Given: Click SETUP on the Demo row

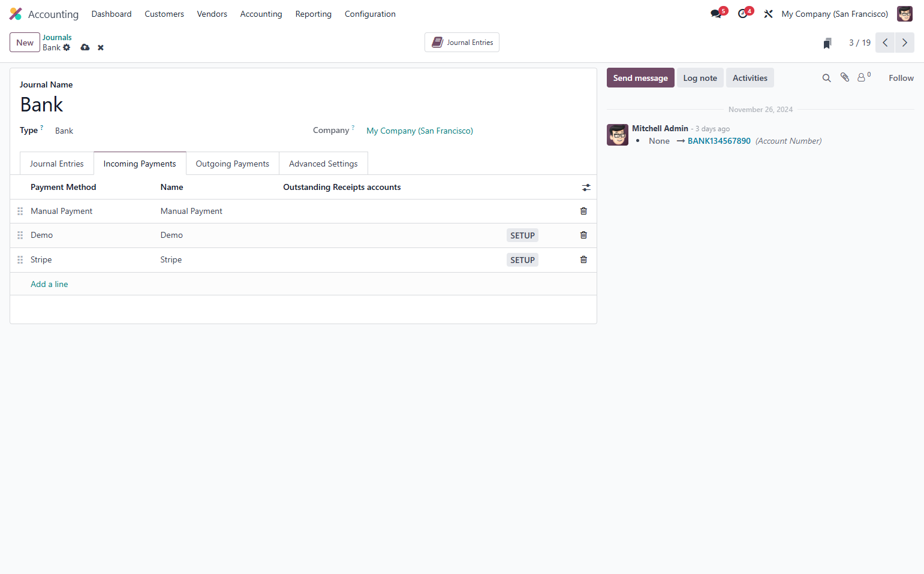Looking at the screenshot, I should point(522,235).
